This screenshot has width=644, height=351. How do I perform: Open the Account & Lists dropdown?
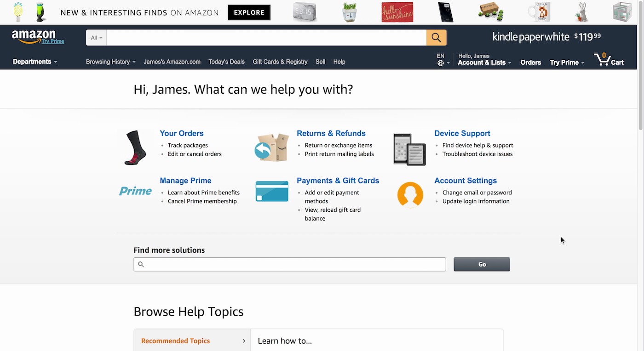click(x=484, y=62)
